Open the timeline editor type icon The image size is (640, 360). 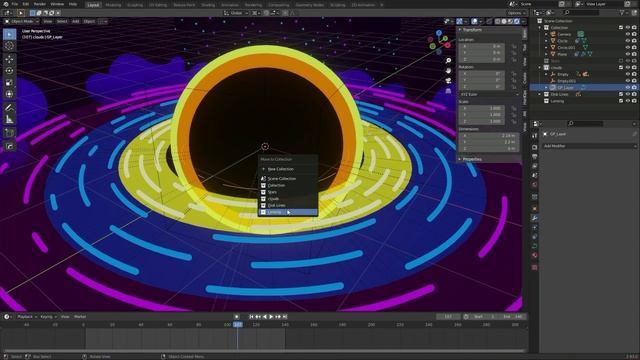coord(7,317)
